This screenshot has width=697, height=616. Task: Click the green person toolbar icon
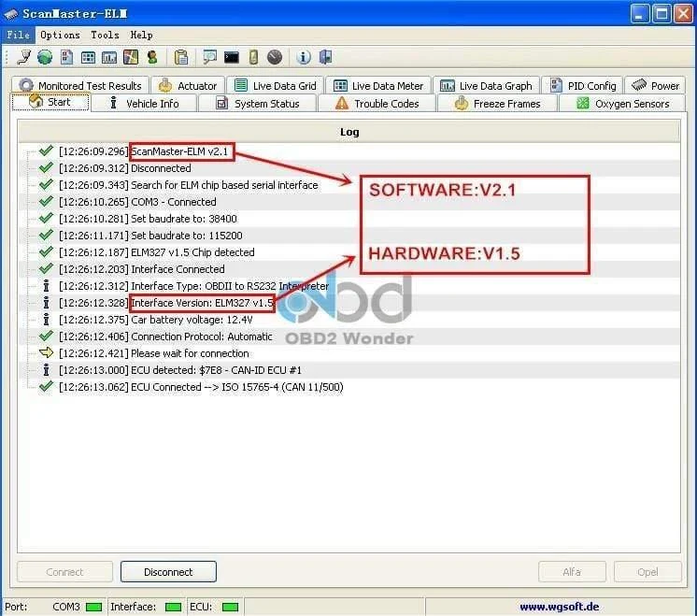[152, 57]
